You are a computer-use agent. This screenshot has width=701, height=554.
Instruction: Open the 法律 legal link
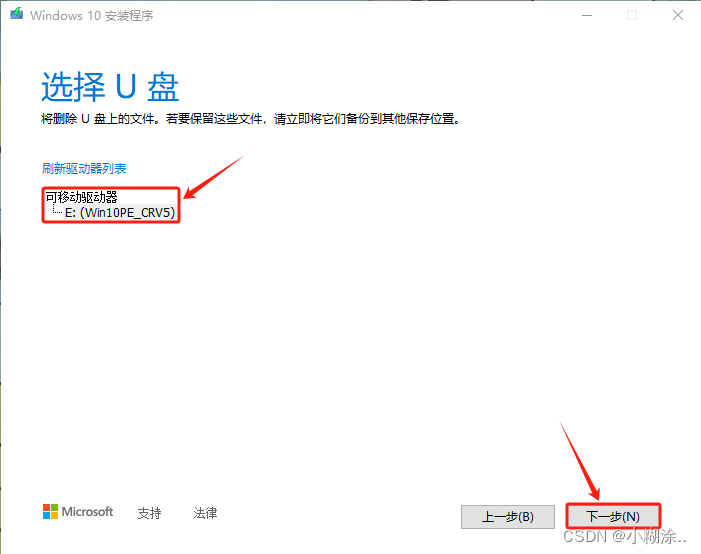click(x=205, y=513)
